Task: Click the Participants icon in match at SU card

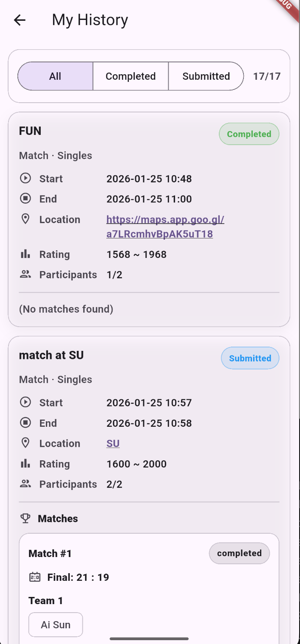Action: pos(25,484)
